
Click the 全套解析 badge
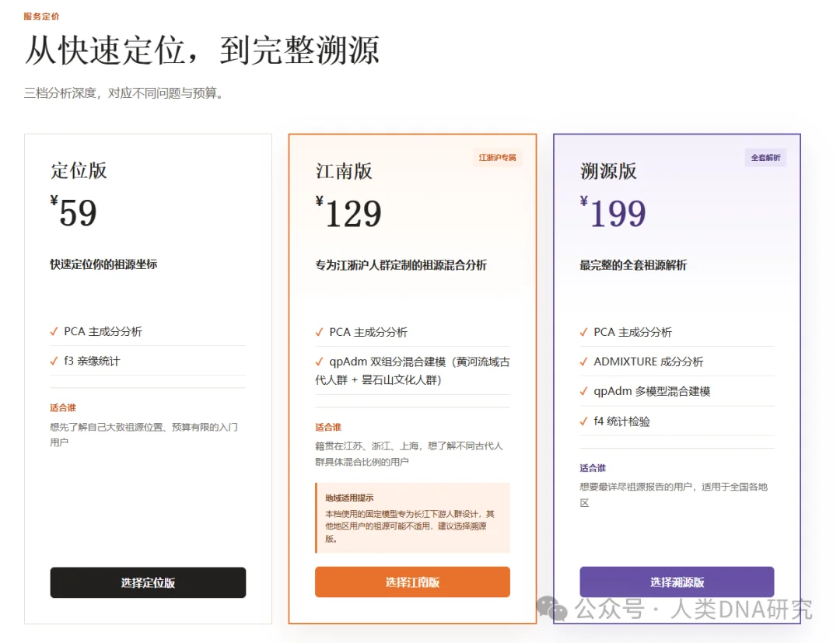point(765,157)
